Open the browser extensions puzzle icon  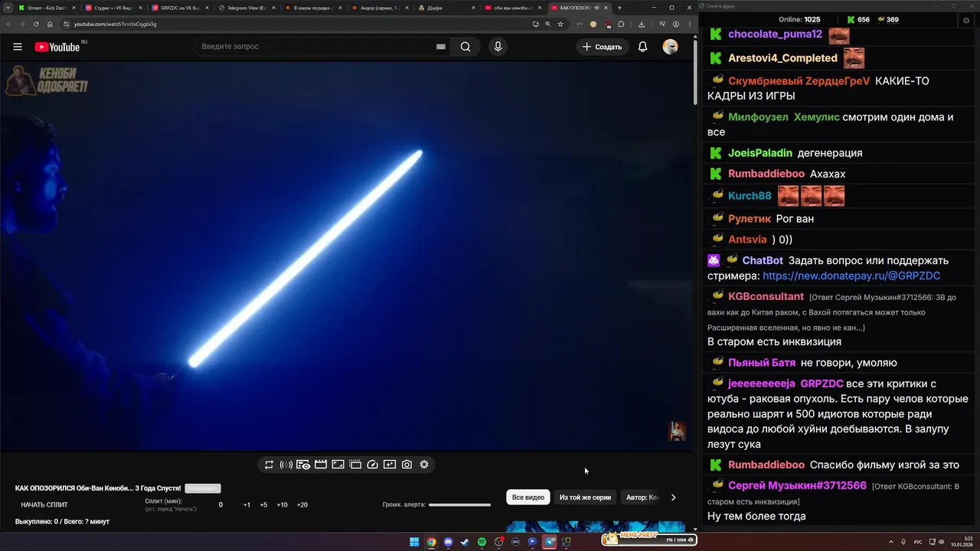[621, 24]
